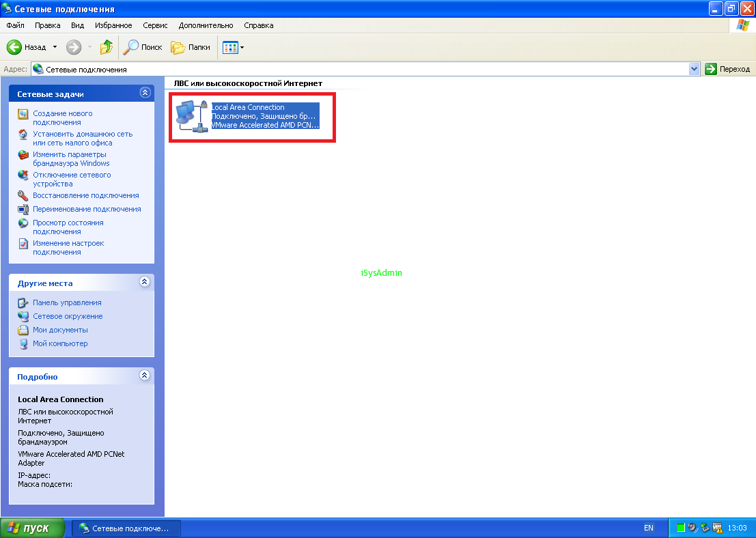Click Изменение настроек подключения link
The width and height of the screenshot is (756, 538).
click(68, 248)
